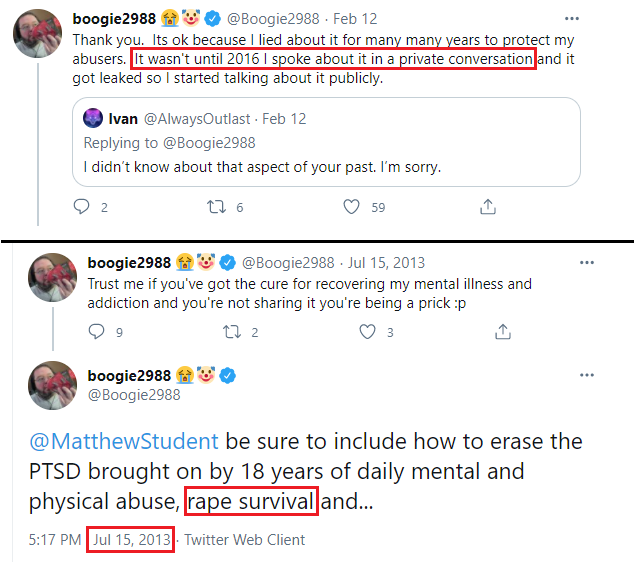634x562 pixels.
Task: Share the Feb 12 tweet
Action: pos(487,207)
